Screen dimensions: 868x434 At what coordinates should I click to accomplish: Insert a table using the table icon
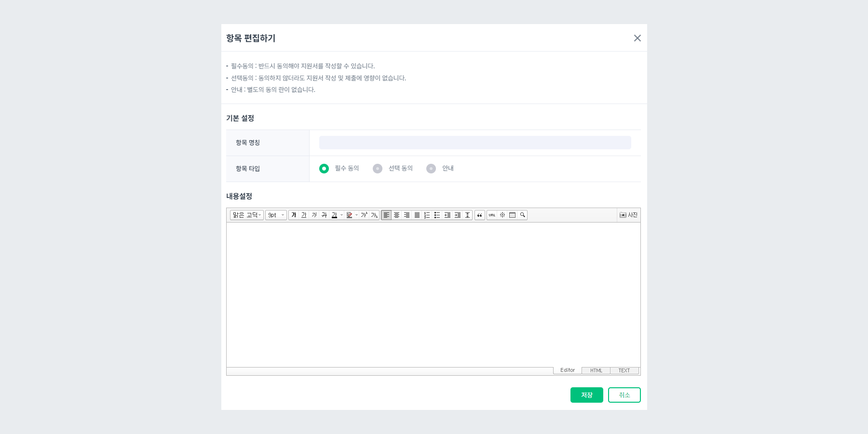tap(513, 215)
